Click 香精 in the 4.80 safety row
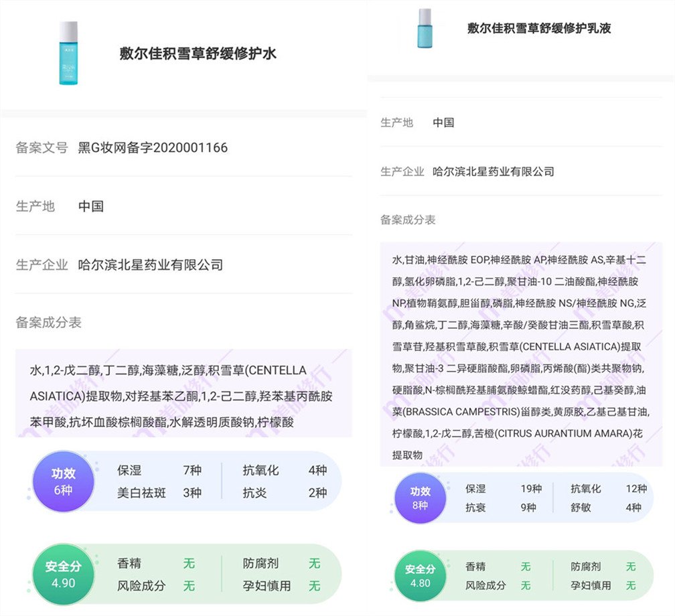Image resolution: width=675 pixels, height=616 pixels. pos(475,566)
